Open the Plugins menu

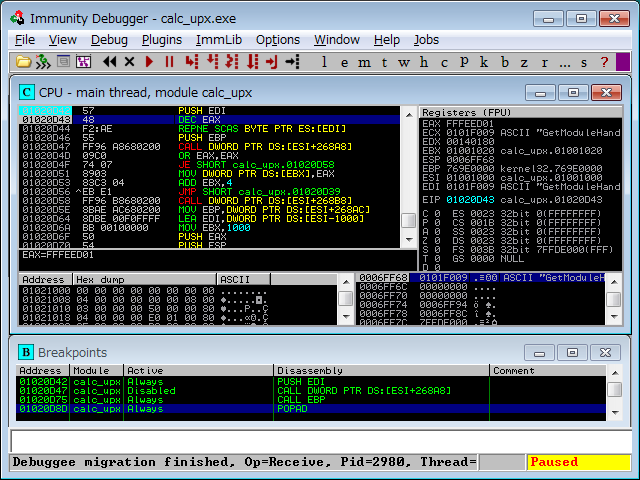162,40
